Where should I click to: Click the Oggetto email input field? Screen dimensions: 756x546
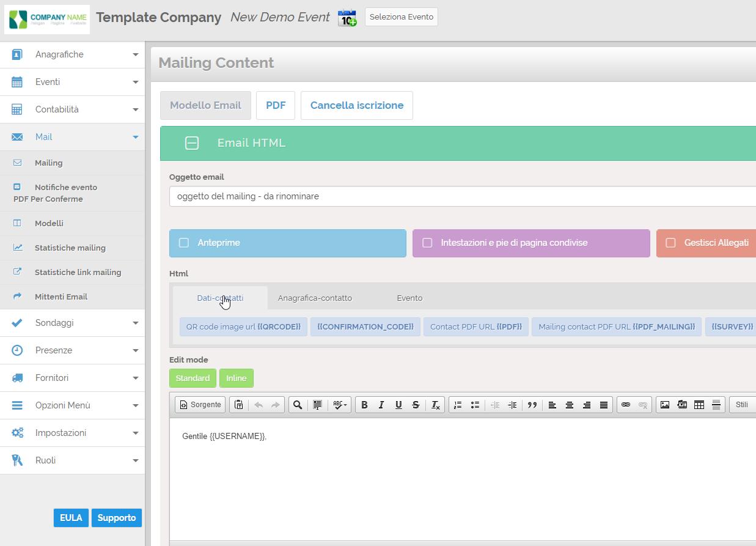(463, 196)
